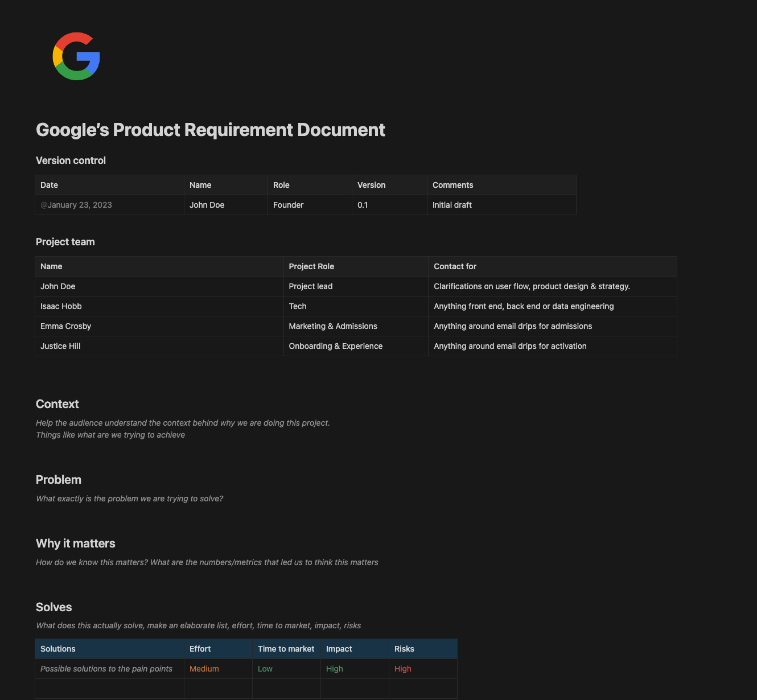Click the Solutions column header
This screenshot has width=757, height=700.
point(109,649)
